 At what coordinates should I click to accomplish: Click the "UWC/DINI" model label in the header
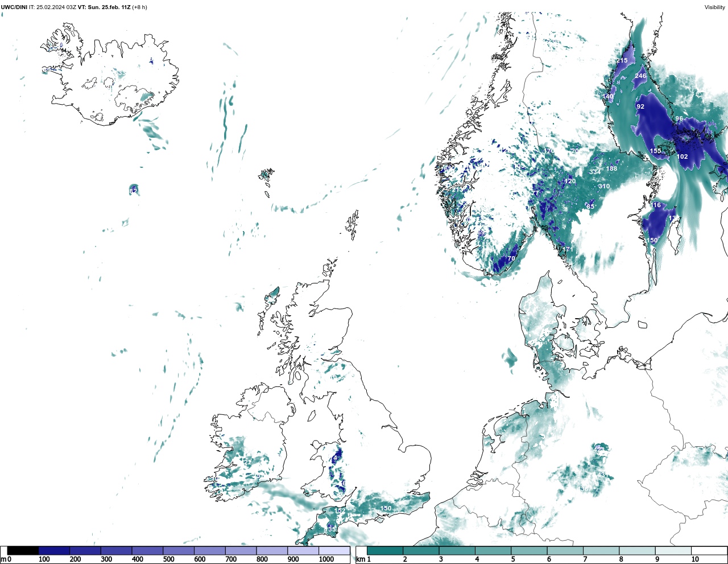14,7
